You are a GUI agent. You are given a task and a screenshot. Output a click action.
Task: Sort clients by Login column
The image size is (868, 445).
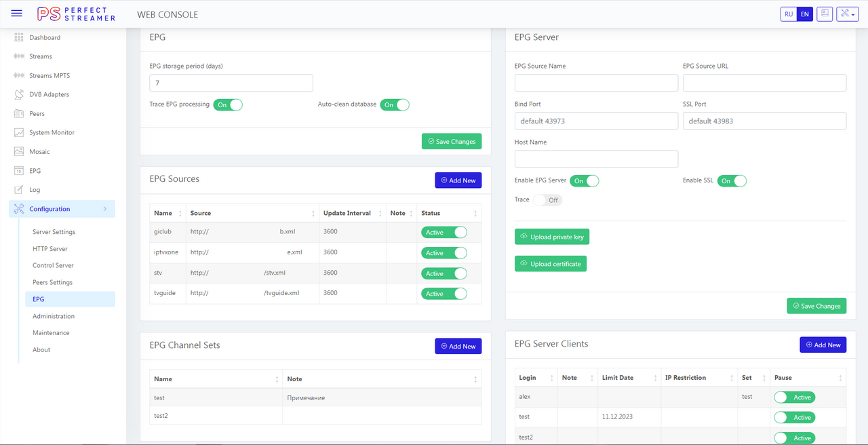tap(536, 378)
